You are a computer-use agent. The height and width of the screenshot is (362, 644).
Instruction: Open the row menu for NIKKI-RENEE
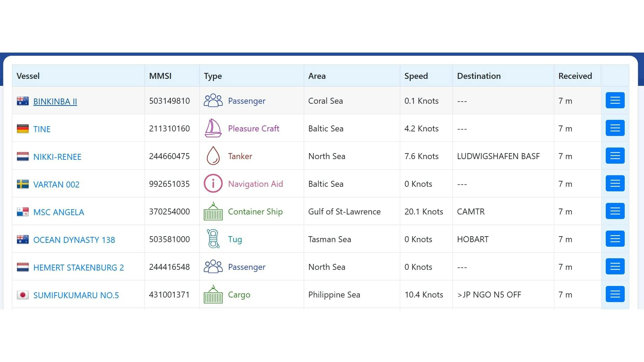click(x=615, y=156)
